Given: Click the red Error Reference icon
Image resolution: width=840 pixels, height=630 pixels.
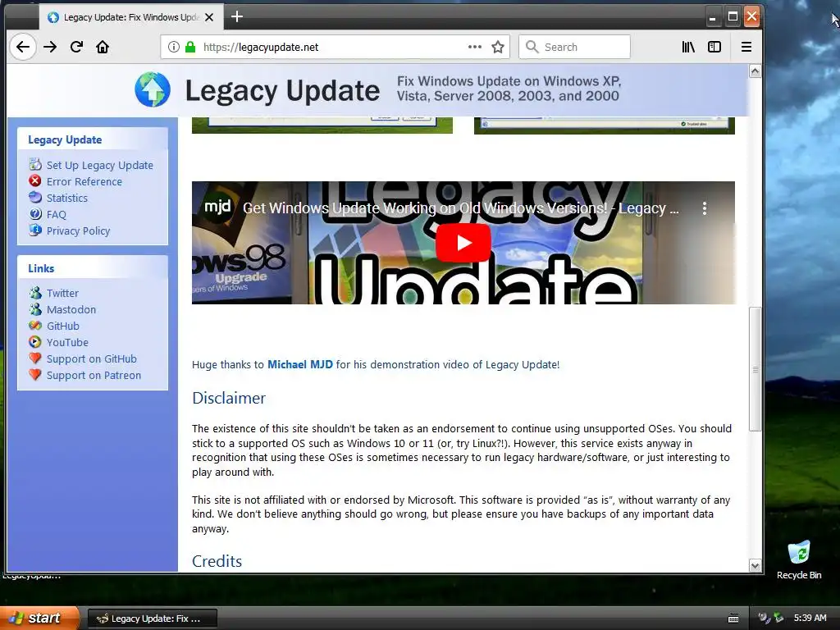Looking at the screenshot, I should click(x=35, y=181).
